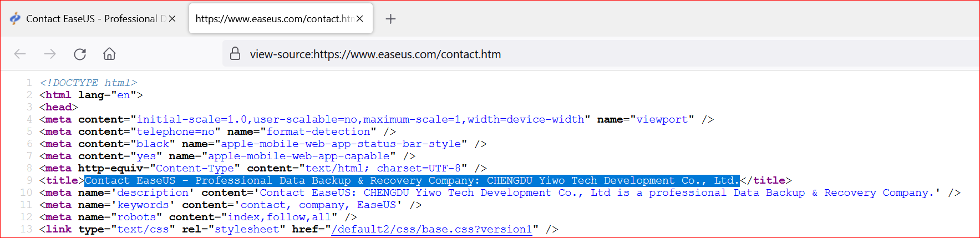The height and width of the screenshot is (238, 980).
Task: Click 'yes' content value on line 7
Action: tap(146, 156)
